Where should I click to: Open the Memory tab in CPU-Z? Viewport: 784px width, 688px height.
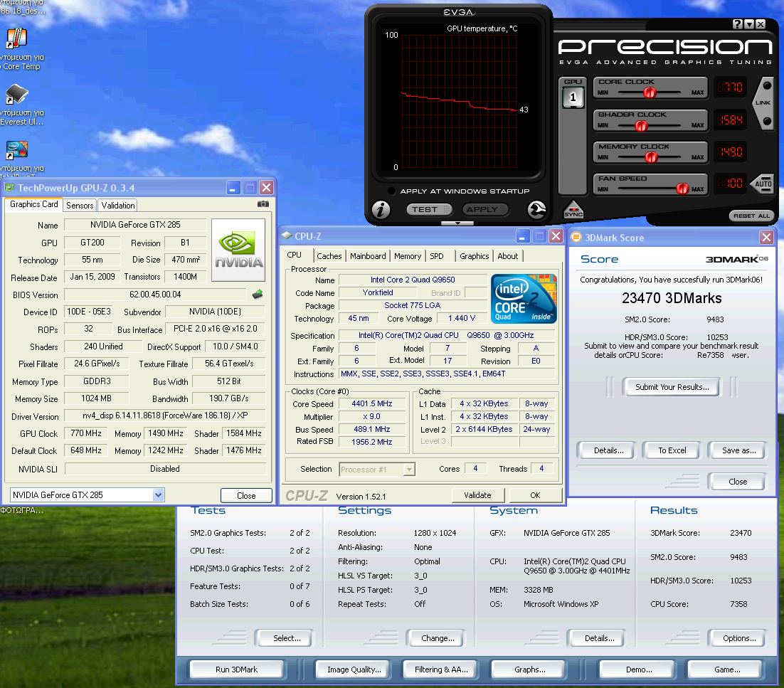[408, 256]
